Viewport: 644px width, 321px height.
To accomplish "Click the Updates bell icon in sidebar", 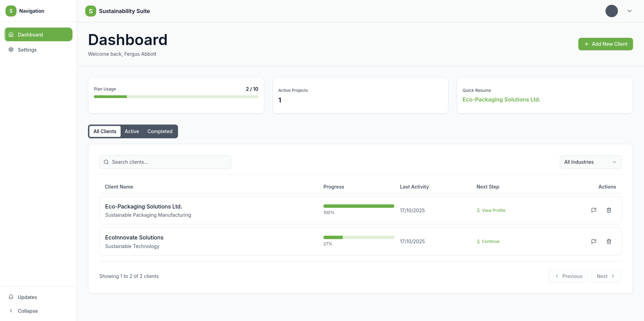I will pyautogui.click(x=11, y=297).
